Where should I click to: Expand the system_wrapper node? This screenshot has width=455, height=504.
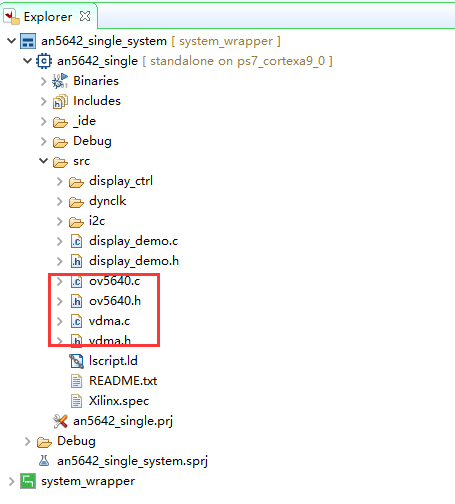pyautogui.click(x=11, y=481)
